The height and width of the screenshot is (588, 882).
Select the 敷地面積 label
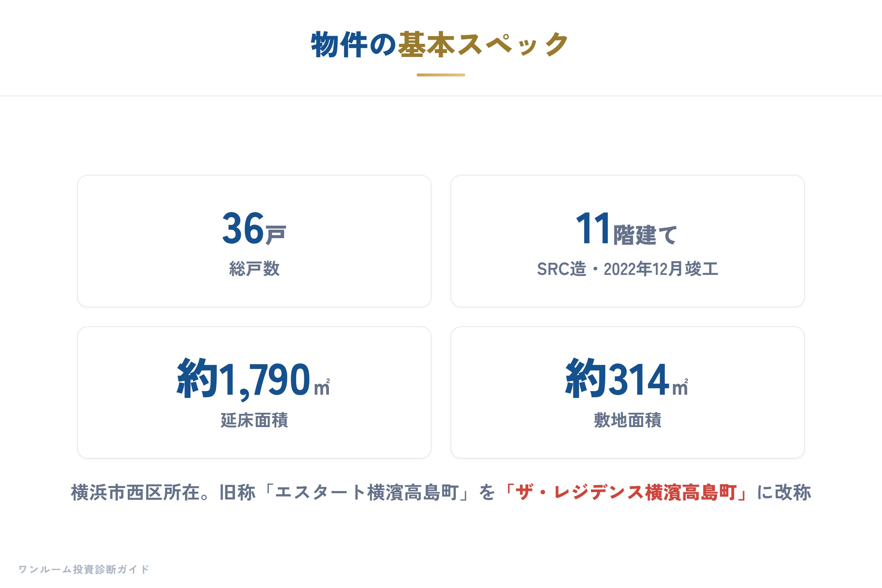(x=627, y=420)
